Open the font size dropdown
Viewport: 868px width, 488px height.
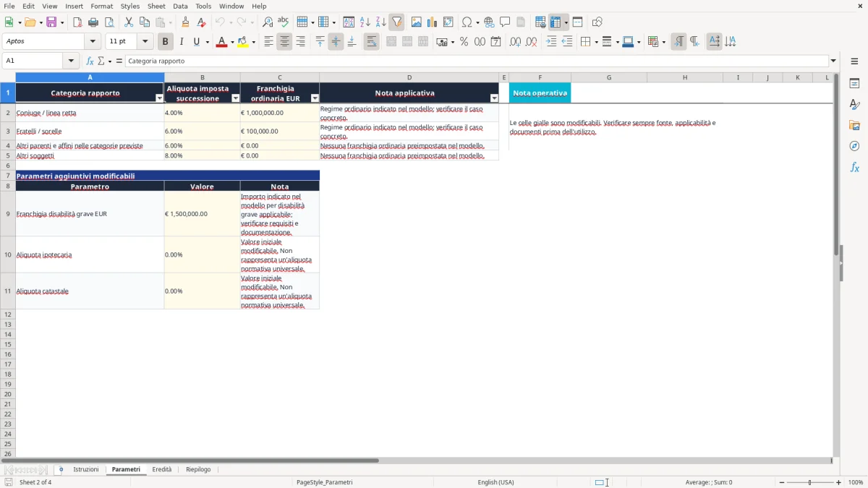pyautogui.click(x=145, y=42)
